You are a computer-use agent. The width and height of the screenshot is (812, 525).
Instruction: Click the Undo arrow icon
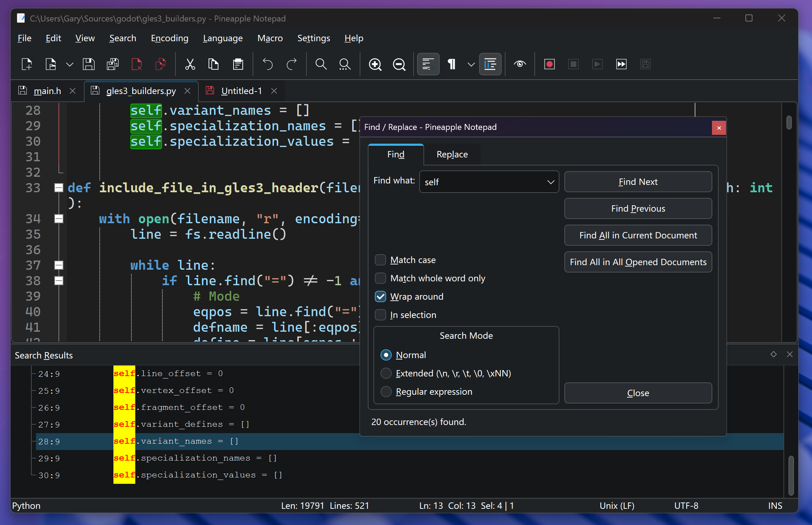(x=268, y=64)
